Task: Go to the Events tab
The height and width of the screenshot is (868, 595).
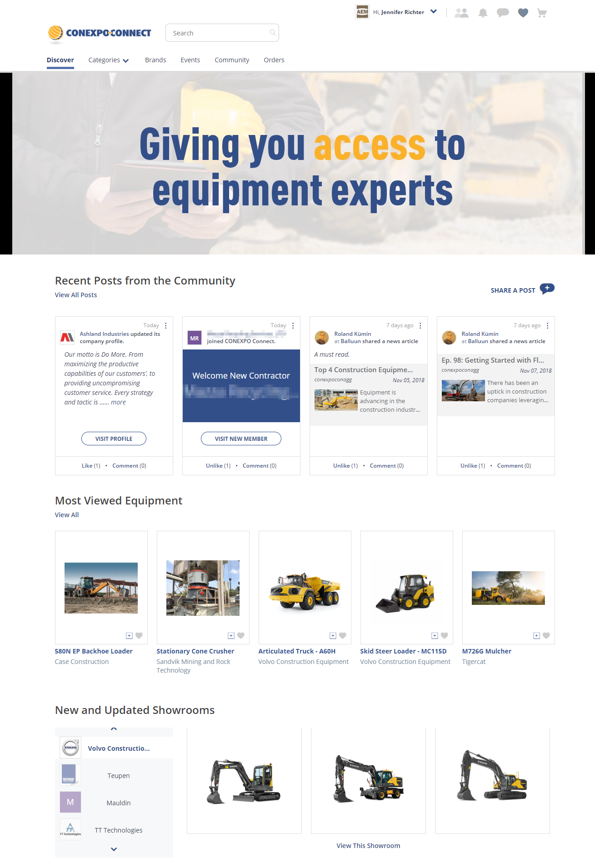Action: click(190, 60)
